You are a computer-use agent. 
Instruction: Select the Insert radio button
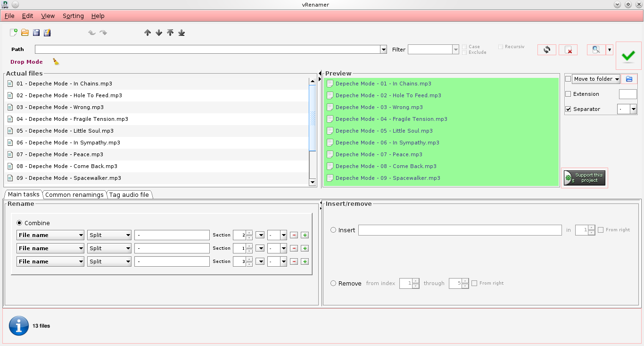click(333, 230)
